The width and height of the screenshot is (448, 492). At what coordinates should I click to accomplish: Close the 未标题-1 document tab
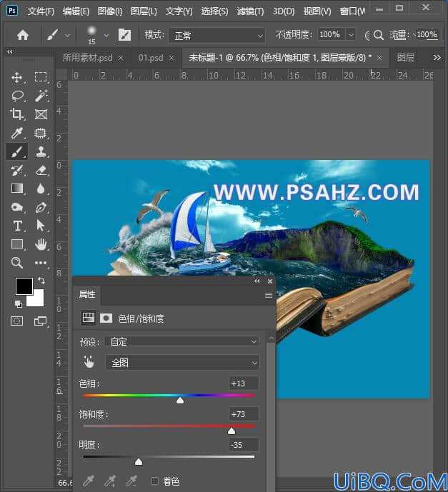[379, 58]
